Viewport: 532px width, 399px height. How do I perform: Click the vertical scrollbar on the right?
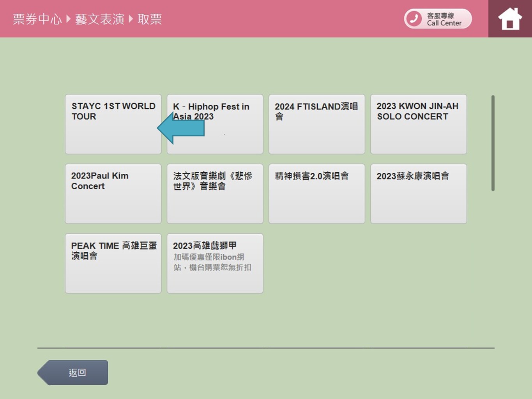493,143
